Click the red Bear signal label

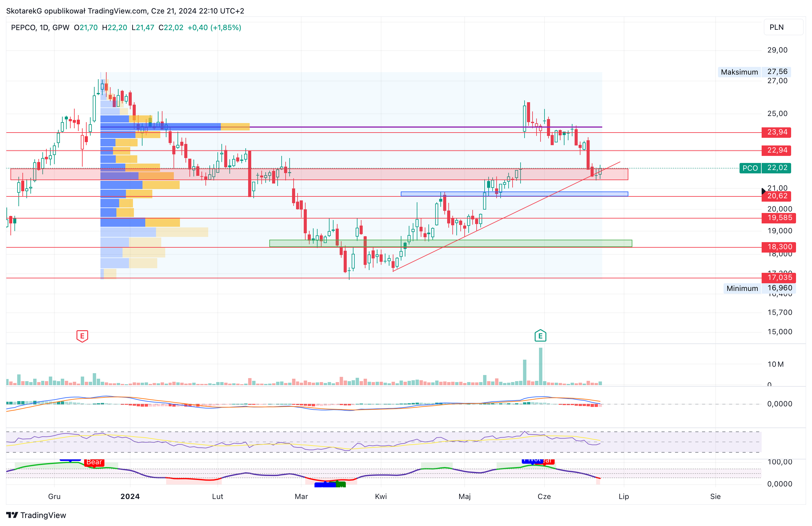(94, 462)
